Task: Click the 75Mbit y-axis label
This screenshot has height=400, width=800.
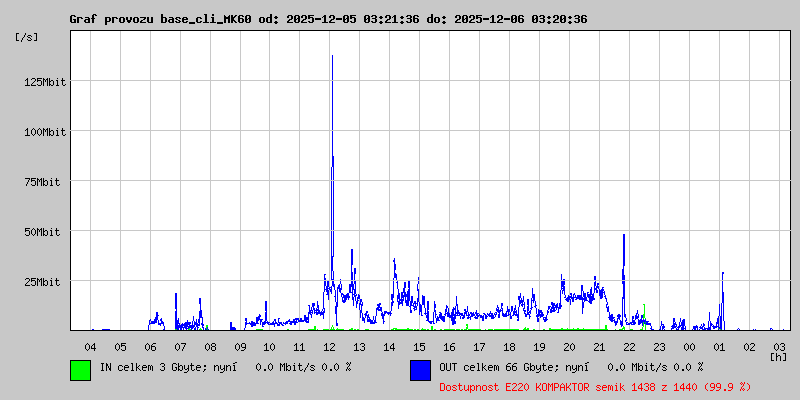Action: [x=46, y=181]
